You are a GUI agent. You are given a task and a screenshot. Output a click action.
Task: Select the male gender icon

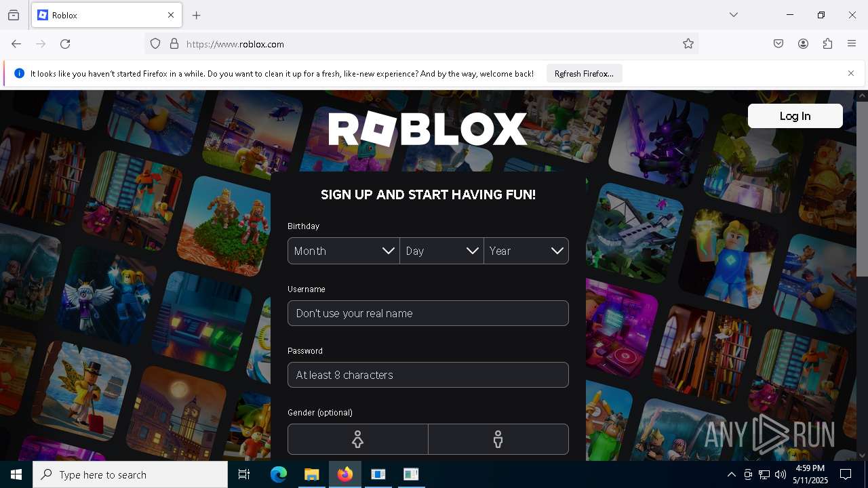point(498,439)
